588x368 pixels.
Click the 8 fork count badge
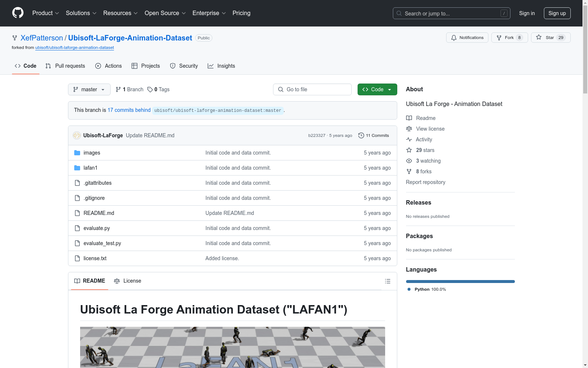pyautogui.click(x=519, y=38)
